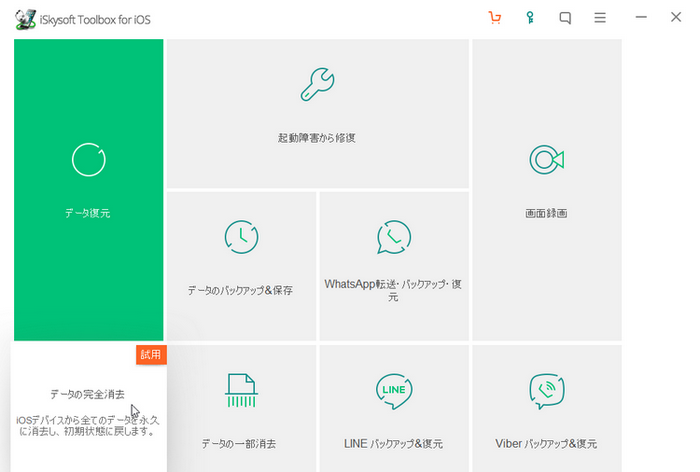Click the 試用 trial badge
This screenshot has width=700, height=472.
pos(151,355)
